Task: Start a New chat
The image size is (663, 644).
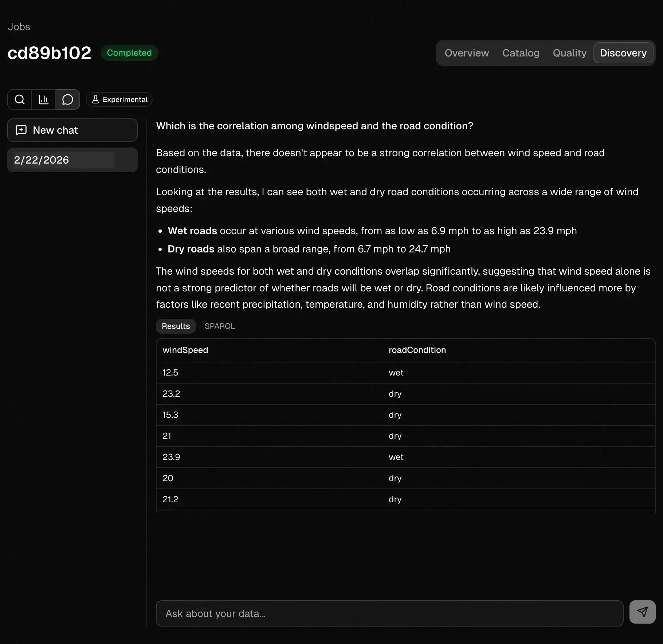Action: 72,130
